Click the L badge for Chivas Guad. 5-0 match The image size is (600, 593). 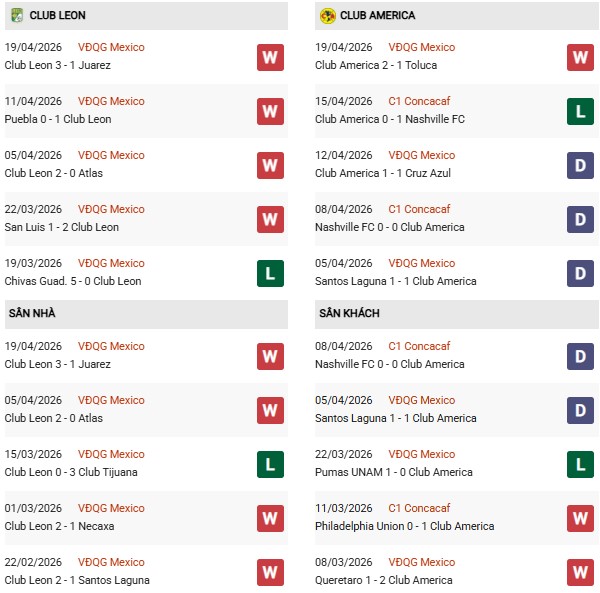click(x=270, y=273)
